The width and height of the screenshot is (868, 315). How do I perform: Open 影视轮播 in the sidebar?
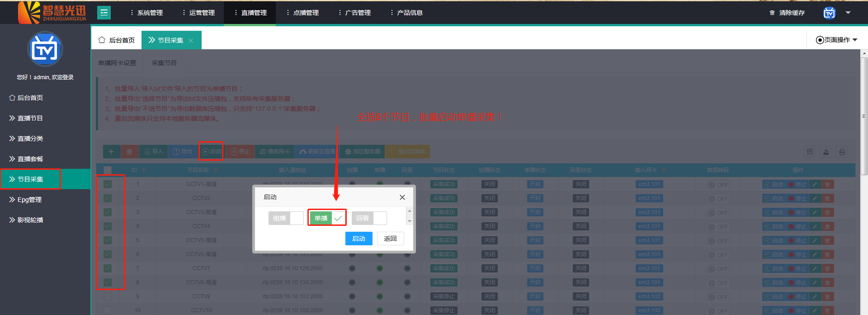pyautogui.click(x=45, y=220)
